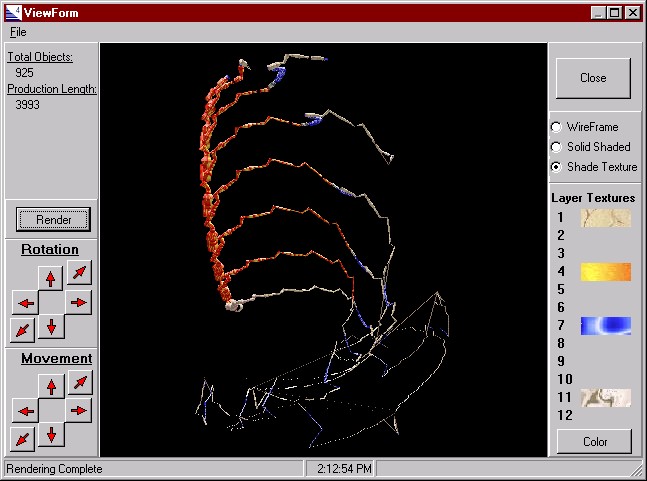This screenshot has height=481, width=647.
Task: Click layer number 5 label
Action: (x=561, y=289)
